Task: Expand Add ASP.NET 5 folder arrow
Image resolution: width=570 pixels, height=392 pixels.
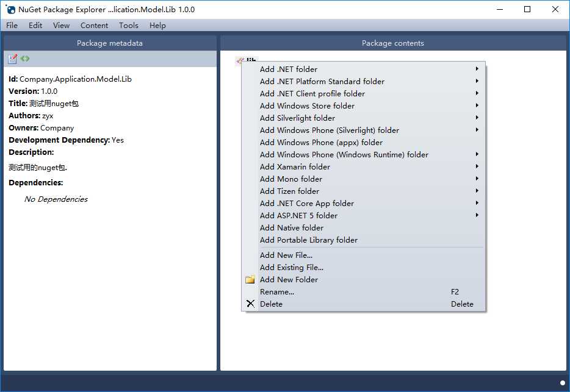Action: (477, 215)
